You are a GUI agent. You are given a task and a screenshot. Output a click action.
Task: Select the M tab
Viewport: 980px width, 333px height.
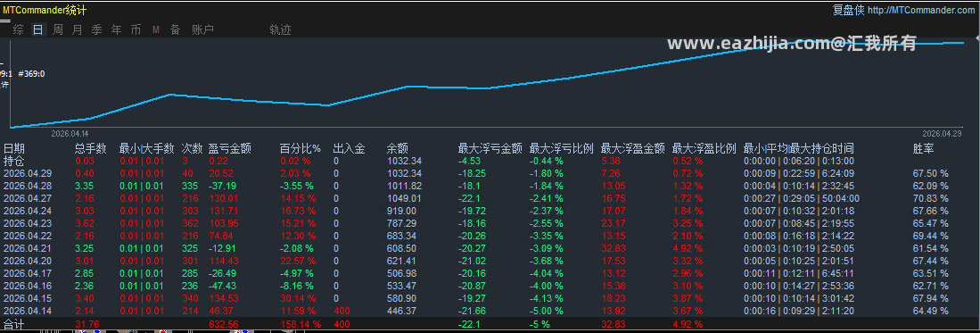(x=156, y=29)
